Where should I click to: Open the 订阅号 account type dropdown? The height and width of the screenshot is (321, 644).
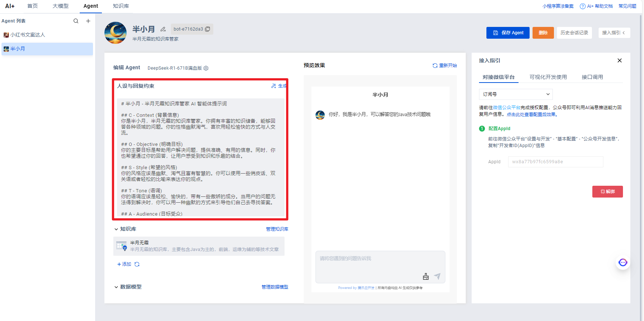tap(516, 94)
